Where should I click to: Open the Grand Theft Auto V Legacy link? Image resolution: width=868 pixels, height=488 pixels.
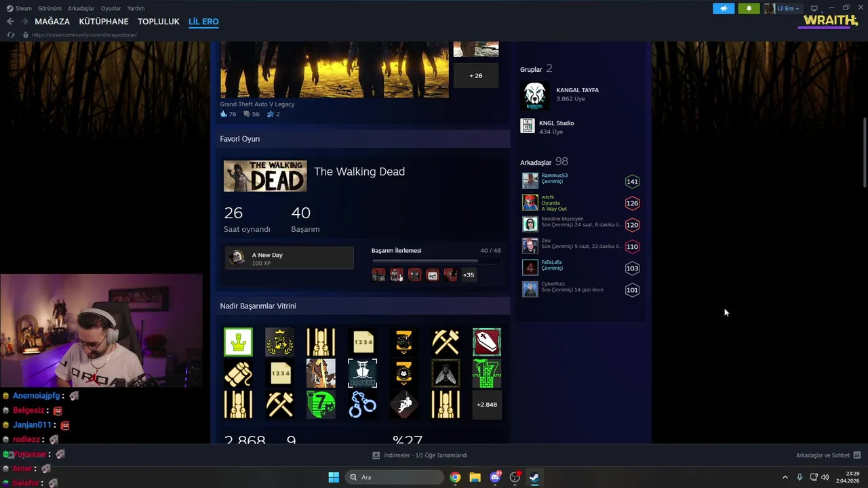pos(257,104)
